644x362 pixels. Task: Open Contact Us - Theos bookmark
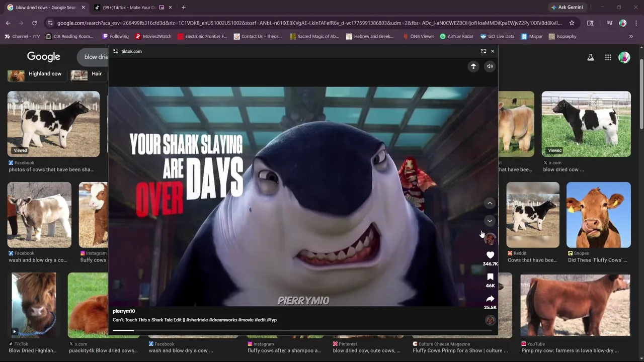click(x=258, y=36)
